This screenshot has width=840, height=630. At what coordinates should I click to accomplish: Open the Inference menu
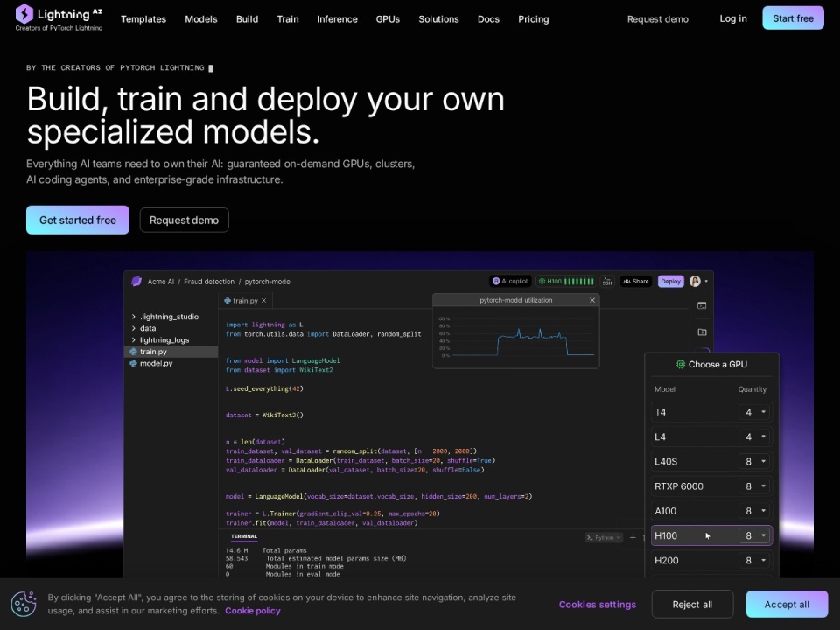[x=337, y=18]
